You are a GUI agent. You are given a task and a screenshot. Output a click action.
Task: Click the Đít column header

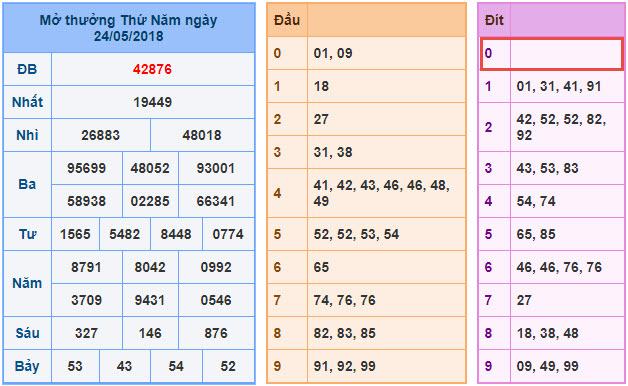pyautogui.click(x=494, y=20)
